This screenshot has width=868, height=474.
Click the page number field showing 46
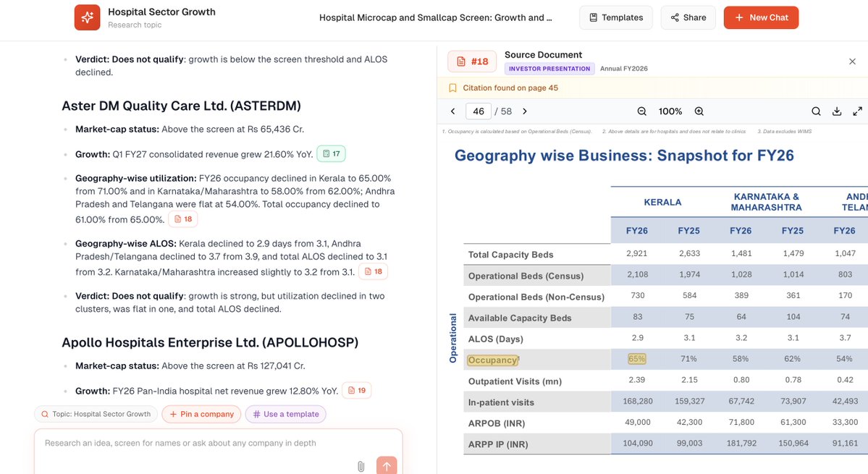pos(479,111)
